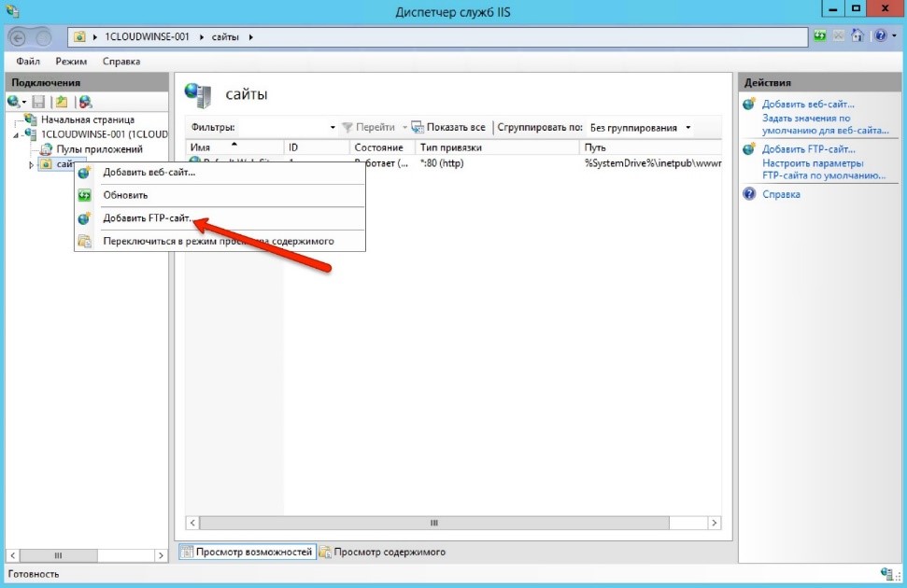Choose Добавить FTP-сайт from context menu
This screenshot has width=907, height=588.
pyautogui.click(x=148, y=218)
